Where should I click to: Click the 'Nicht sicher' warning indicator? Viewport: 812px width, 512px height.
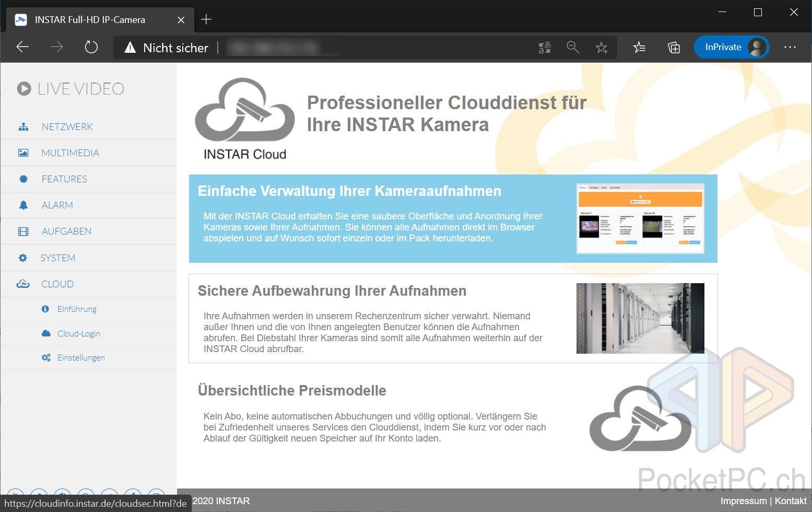(166, 48)
